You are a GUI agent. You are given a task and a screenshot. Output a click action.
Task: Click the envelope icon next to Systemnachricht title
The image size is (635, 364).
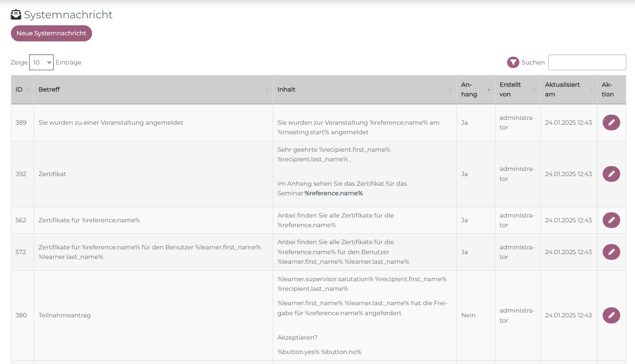tap(16, 15)
